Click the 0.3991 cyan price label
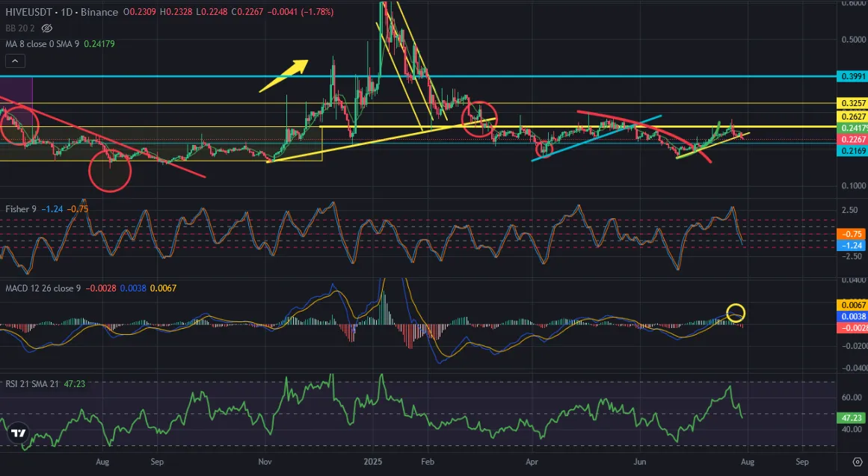 (852, 76)
